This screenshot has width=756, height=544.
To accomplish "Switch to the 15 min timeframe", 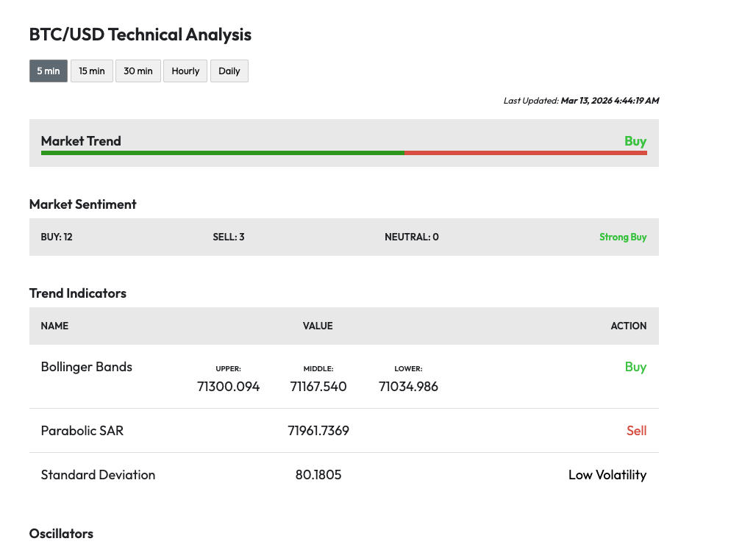I will click(92, 71).
